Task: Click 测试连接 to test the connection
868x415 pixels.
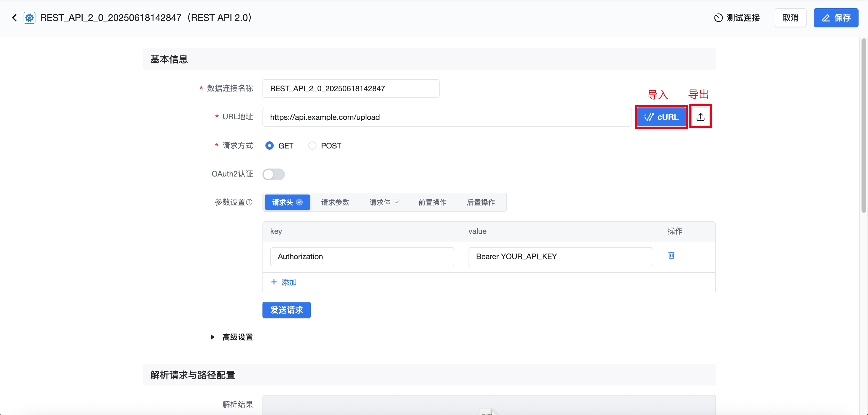Action: (x=737, y=18)
